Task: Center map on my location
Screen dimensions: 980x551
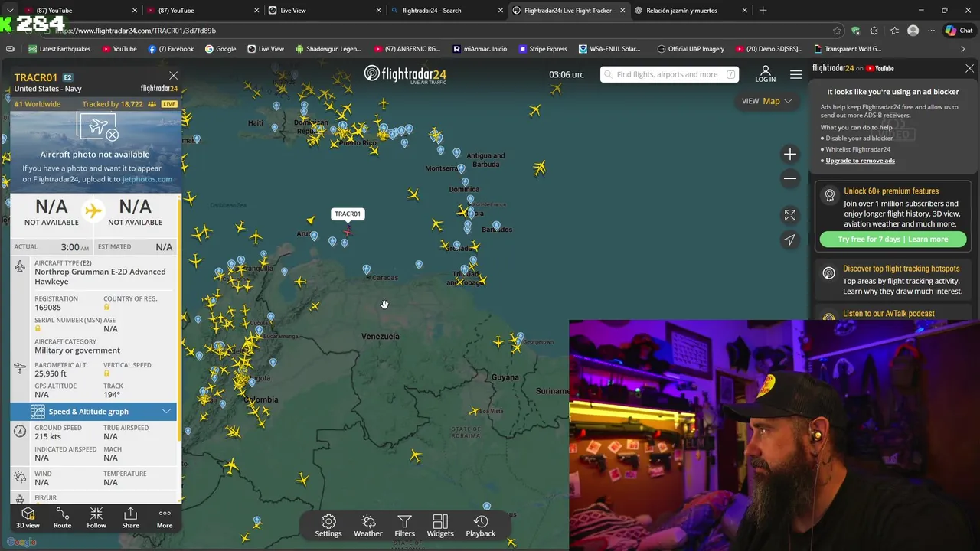Action: coord(790,240)
